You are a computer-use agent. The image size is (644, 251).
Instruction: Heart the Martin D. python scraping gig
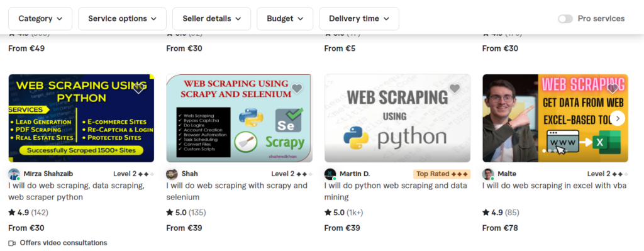point(455,89)
